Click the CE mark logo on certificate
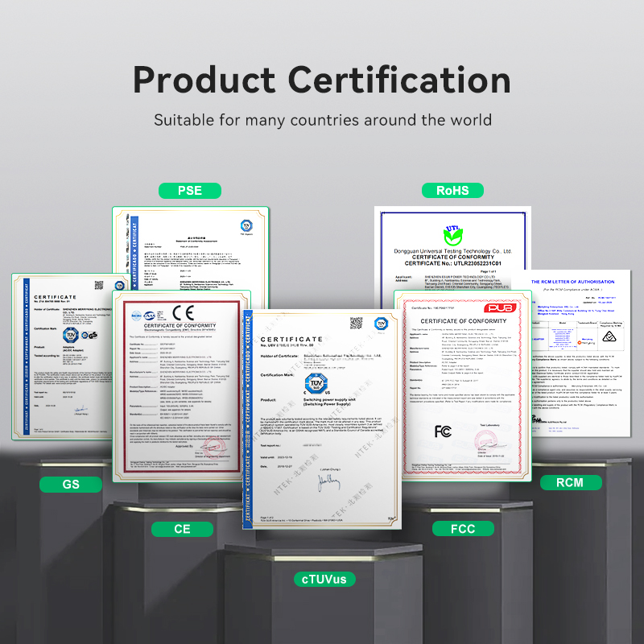644x644 pixels. click(184, 313)
